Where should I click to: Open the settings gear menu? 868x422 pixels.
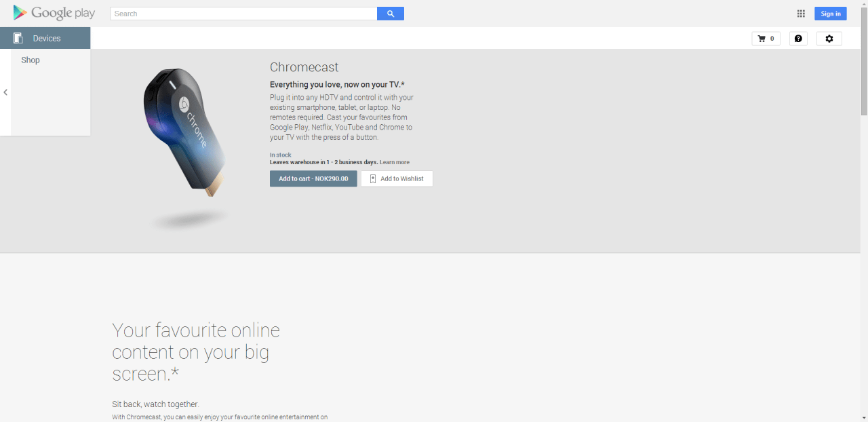pos(829,39)
